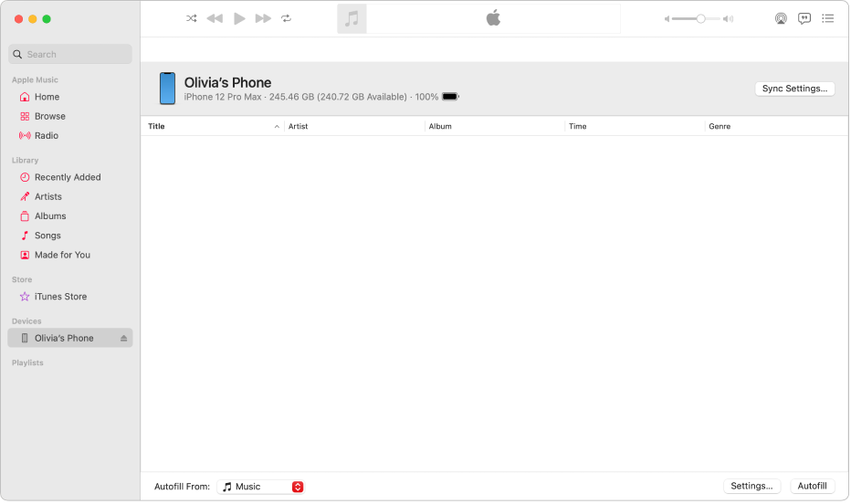Screen dimensions: 851x504
Task: Eject Olivia's Phone
Action: [x=124, y=338]
